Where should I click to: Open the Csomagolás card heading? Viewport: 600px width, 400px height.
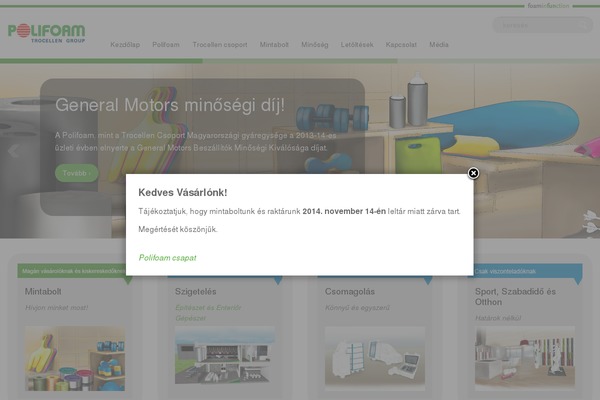tap(350, 292)
